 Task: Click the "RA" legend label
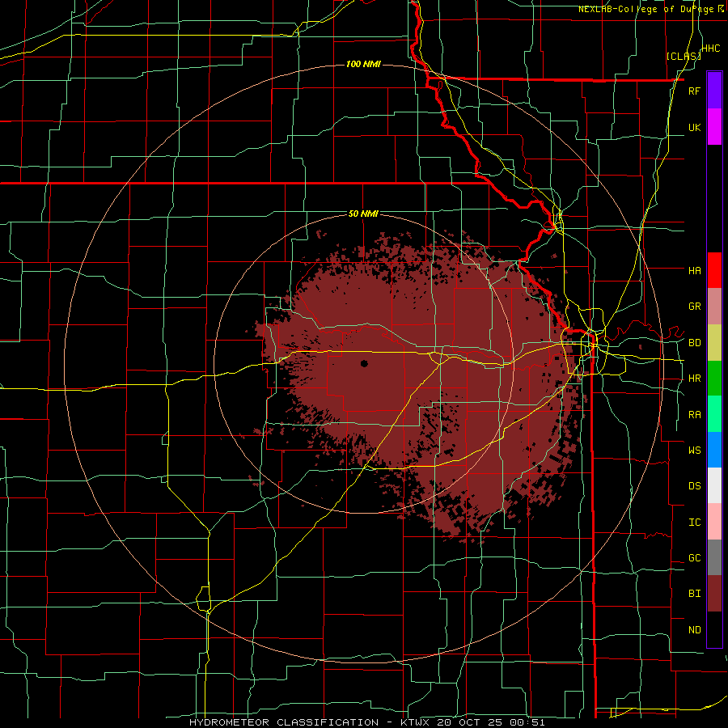coord(694,415)
